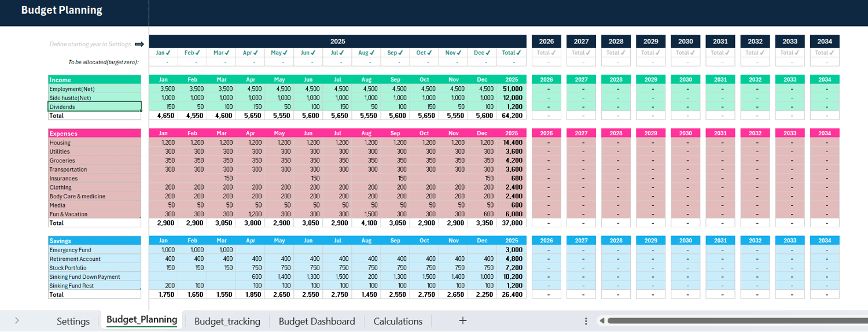Select Sinking Fund Down Payment total 10,200

tap(512, 276)
